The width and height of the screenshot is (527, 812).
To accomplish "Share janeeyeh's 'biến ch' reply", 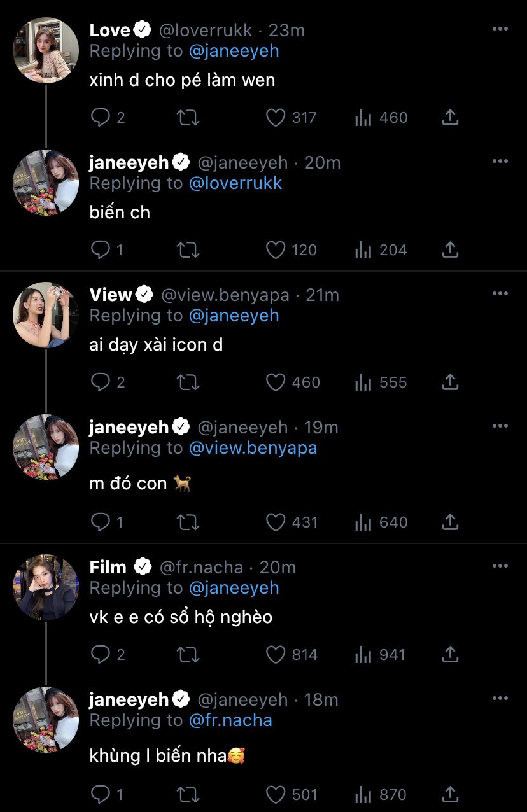I will pos(450,250).
